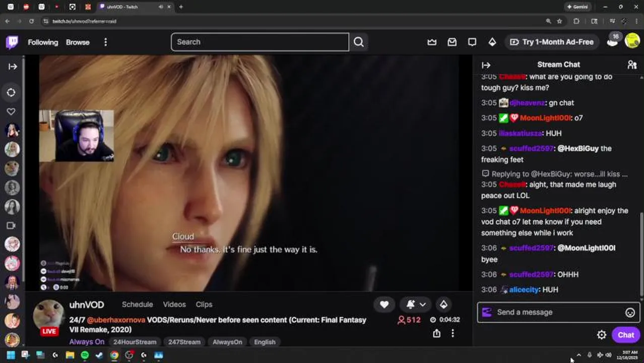The image size is (644, 363).
Task: Click the uhnVOD channel avatar
Action: (48, 316)
